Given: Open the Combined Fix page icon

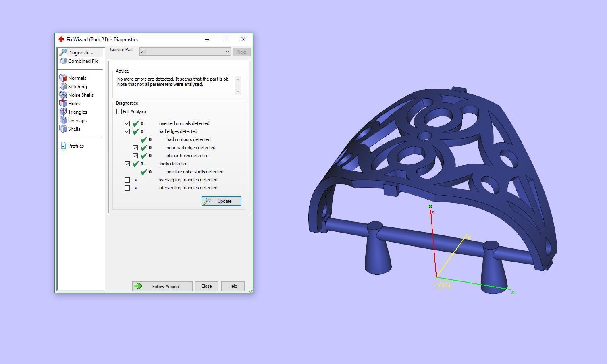Looking at the screenshot, I should pos(63,61).
